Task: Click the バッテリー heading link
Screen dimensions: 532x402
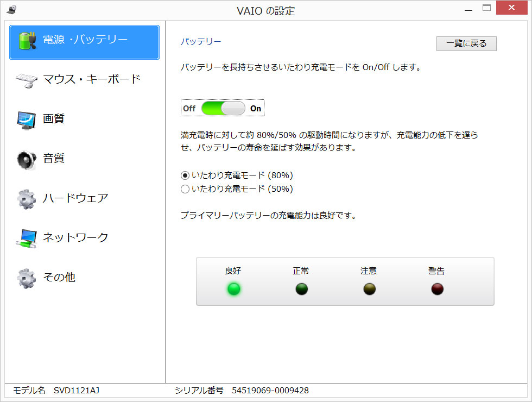Action: coord(200,41)
